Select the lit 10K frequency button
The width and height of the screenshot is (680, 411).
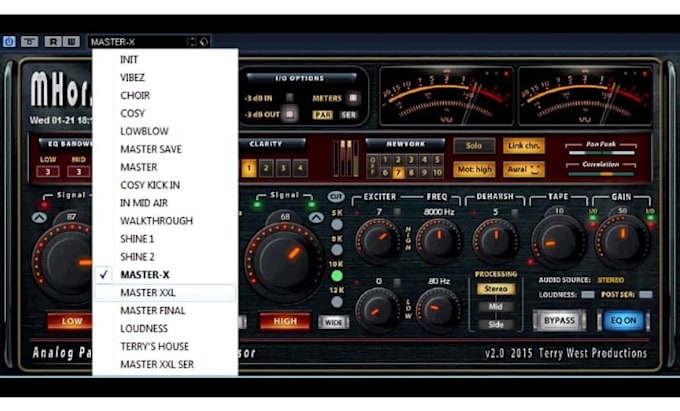[x=337, y=276]
